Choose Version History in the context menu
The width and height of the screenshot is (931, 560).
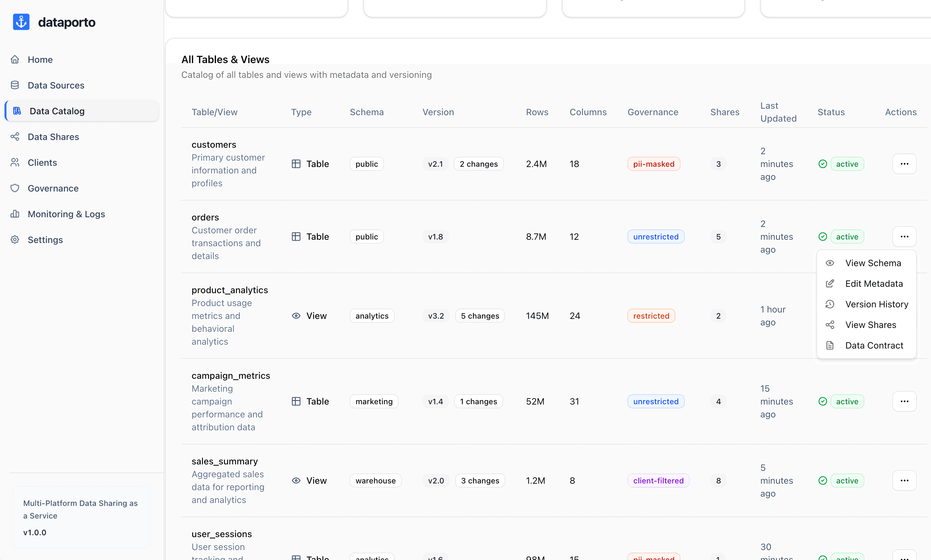coord(877,304)
